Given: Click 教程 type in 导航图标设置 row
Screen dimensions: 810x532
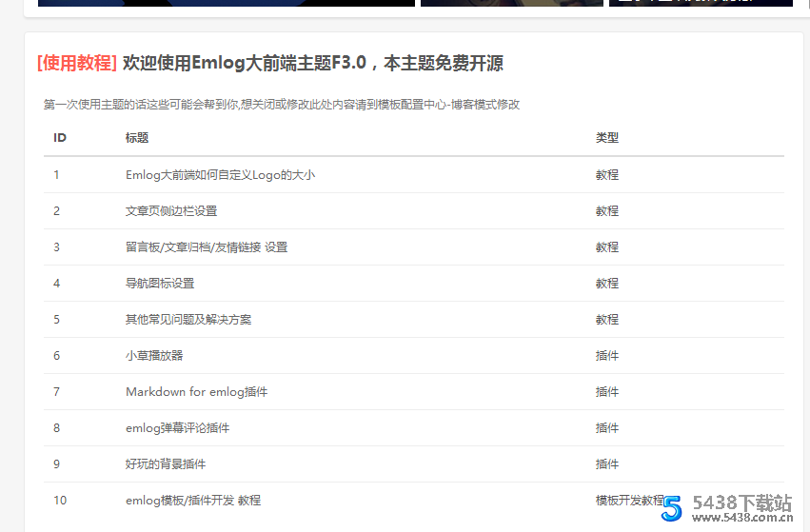Looking at the screenshot, I should click(607, 284).
